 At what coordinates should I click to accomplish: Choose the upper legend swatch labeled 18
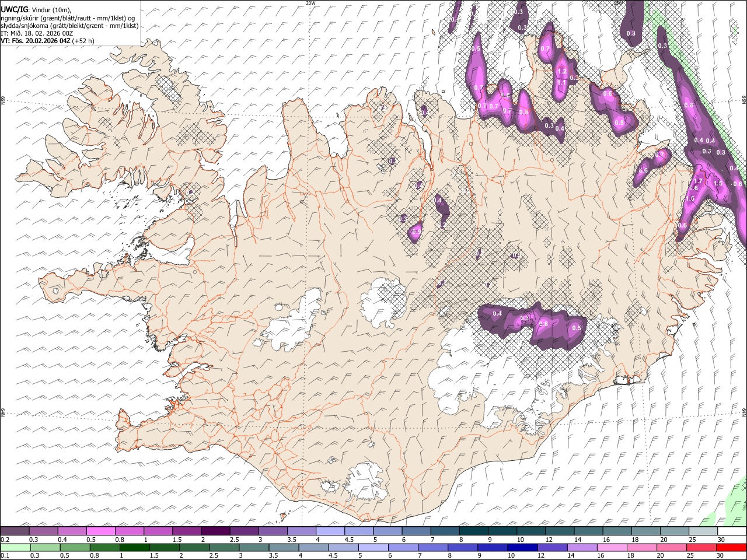click(x=645, y=531)
